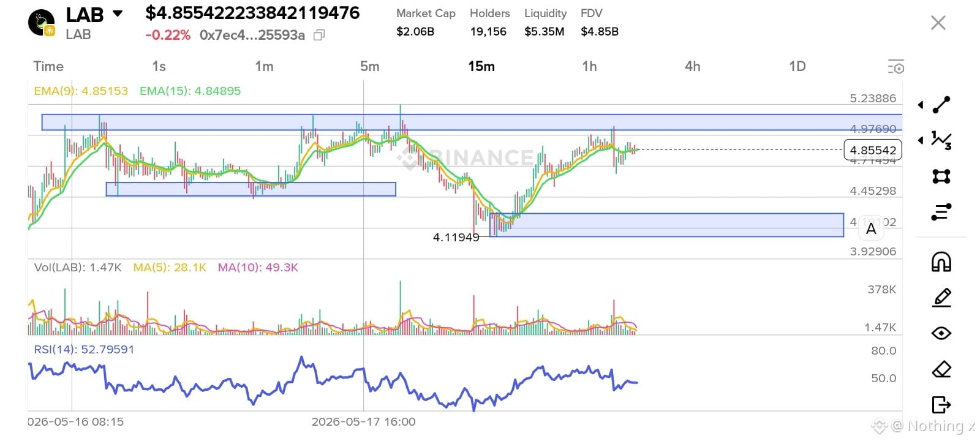
Task: Click the RSI 80.0 axis label
Action: [x=884, y=350]
